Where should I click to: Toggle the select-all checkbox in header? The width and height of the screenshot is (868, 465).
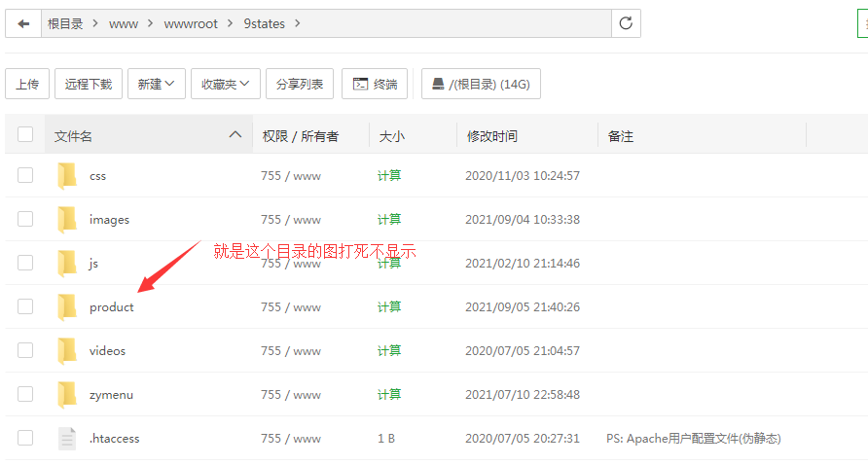[25, 134]
